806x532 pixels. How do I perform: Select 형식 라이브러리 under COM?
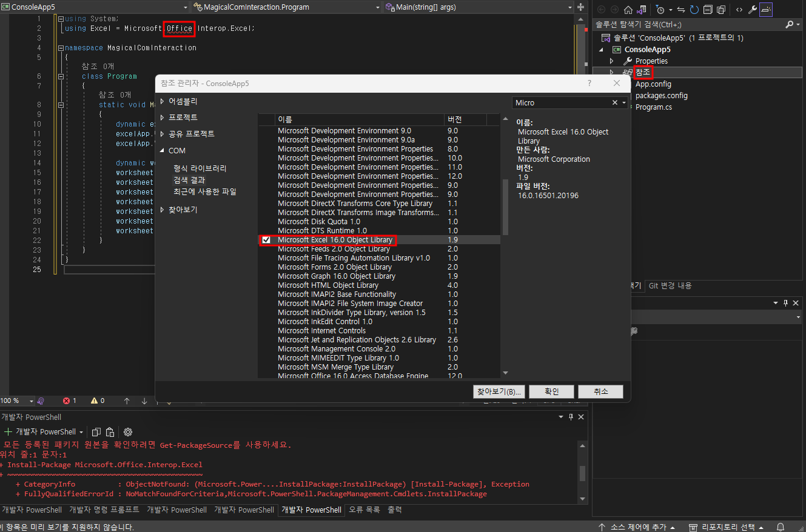[x=200, y=168]
